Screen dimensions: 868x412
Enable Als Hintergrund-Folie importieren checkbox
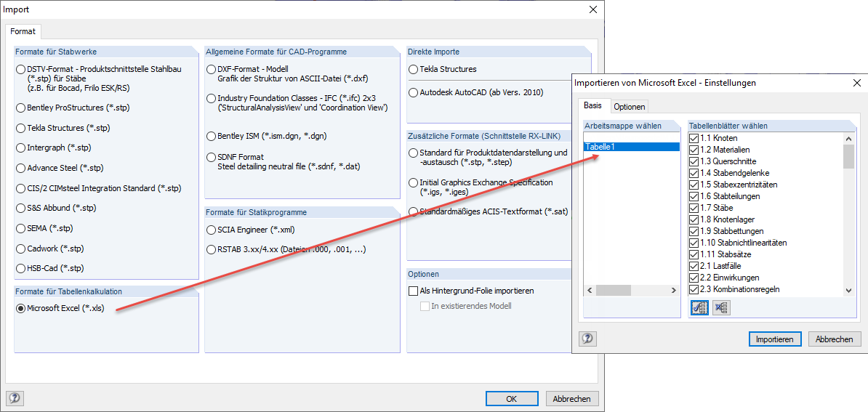point(413,291)
